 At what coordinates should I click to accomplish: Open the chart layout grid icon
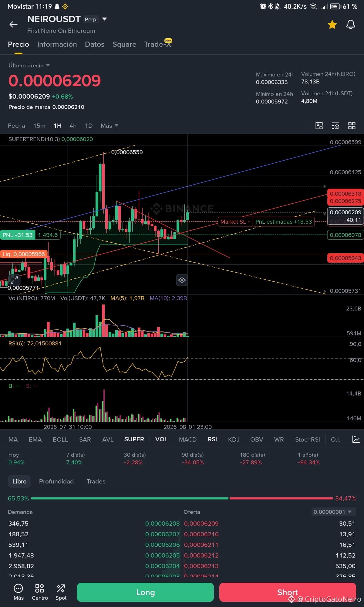click(352, 126)
